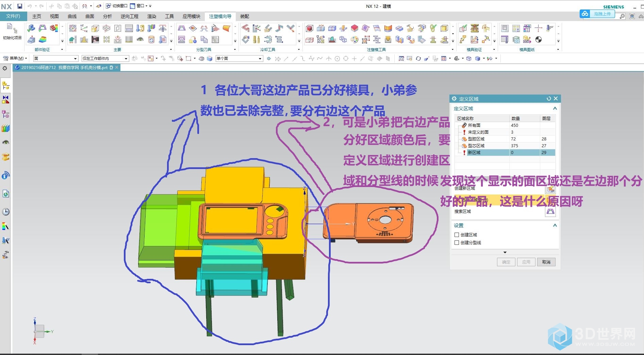
Task: Open the Menu (菜单(M)) dropdown
Action: [x=15, y=58]
